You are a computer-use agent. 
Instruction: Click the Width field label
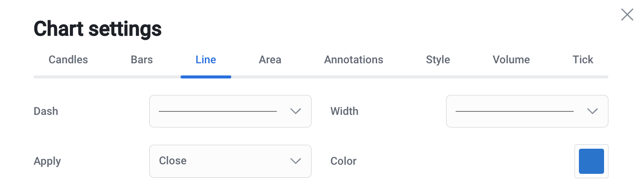344,111
